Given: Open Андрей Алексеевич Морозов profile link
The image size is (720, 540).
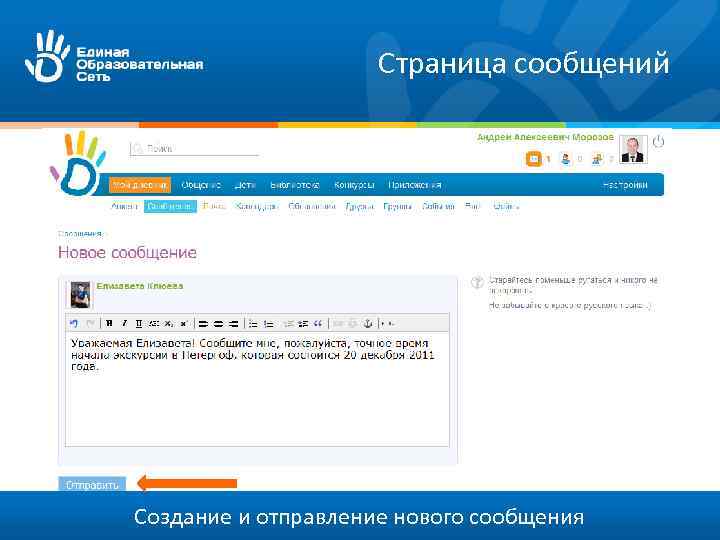Looking at the screenshot, I should 545,137.
